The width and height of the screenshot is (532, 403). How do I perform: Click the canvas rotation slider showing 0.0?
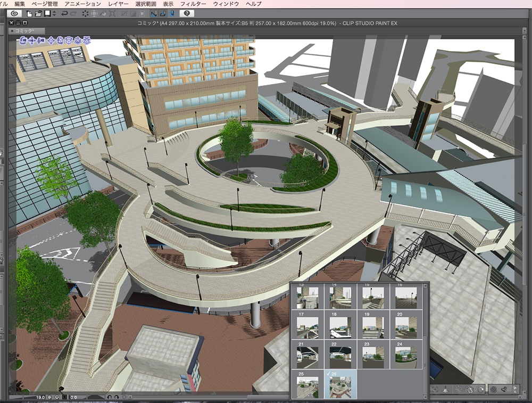pyautogui.click(x=87, y=397)
